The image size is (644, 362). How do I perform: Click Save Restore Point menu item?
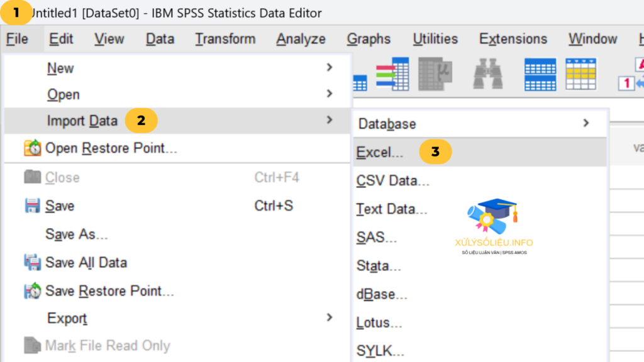coord(177,290)
